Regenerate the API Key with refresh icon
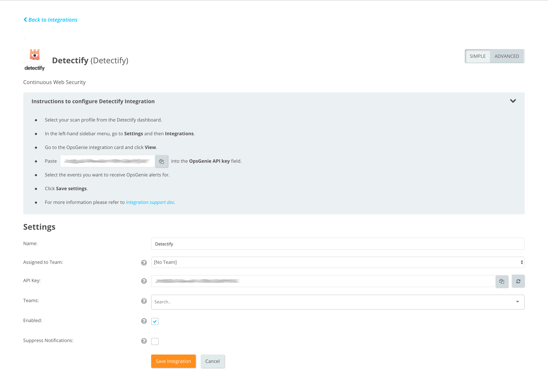Image resolution: width=548 pixels, height=392 pixels. pos(518,281)
